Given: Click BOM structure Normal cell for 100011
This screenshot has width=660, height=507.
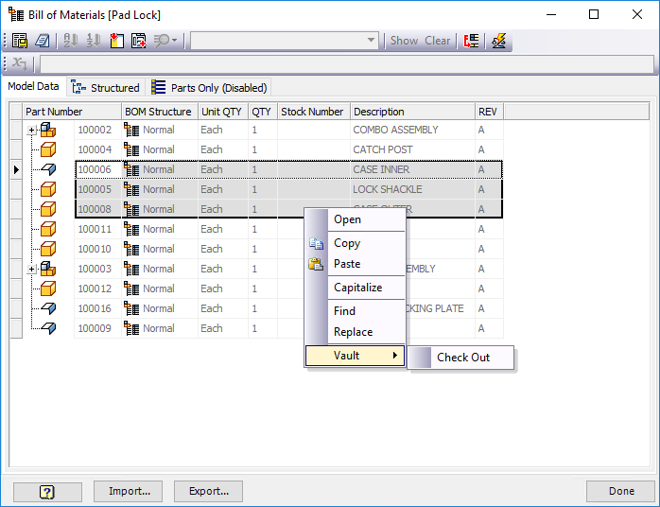Looking at the screenshot, I should tap(160, 229).
